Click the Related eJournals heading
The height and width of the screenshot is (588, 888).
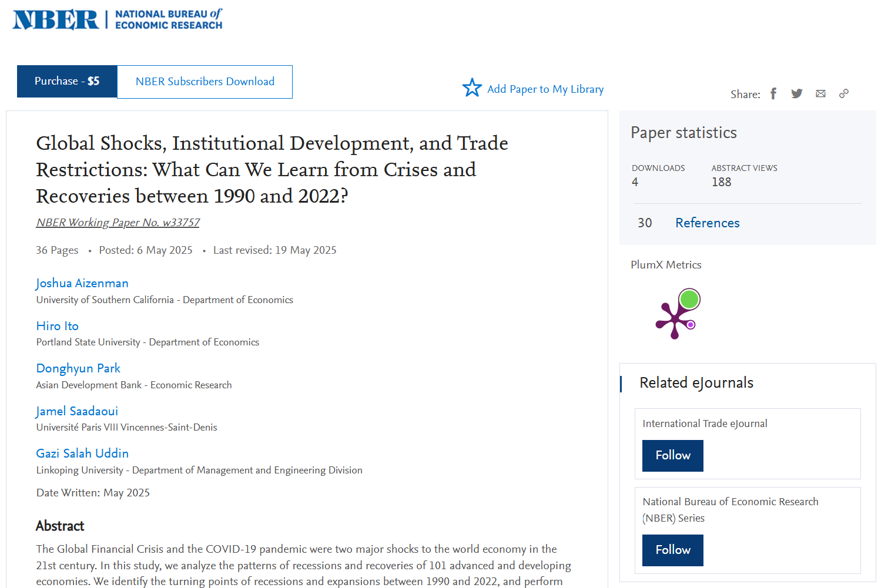(696, 383)
